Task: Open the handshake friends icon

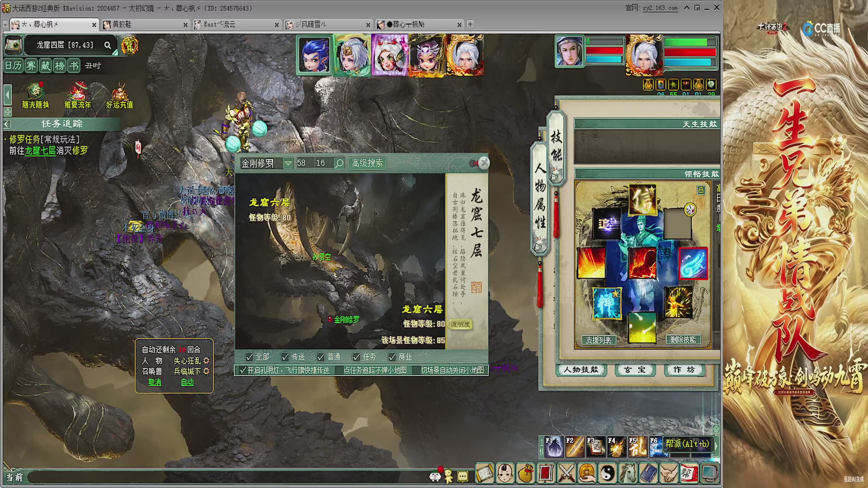Action: point(668,474)
